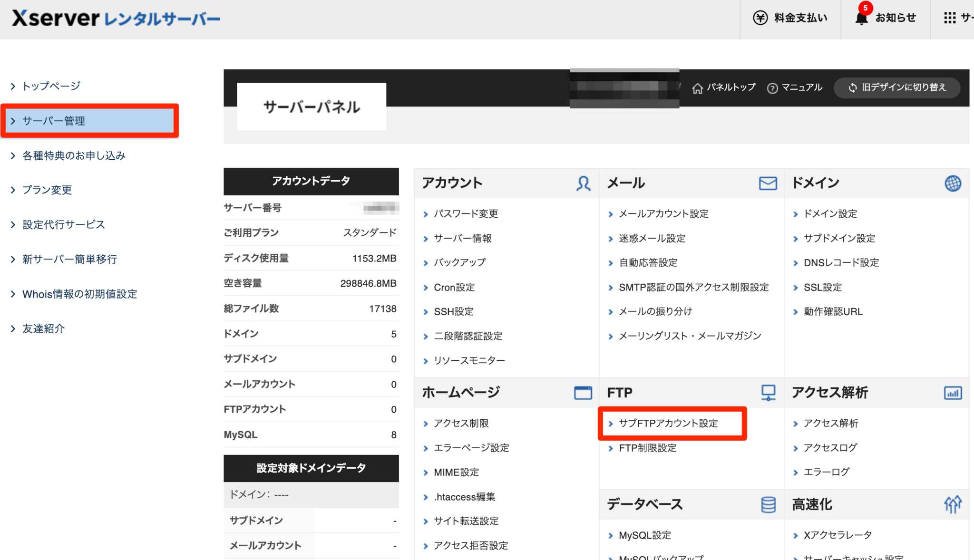The width and height of the screenshot is (974, 560).
Task: Click the domain globe icon
Action: tap(953, 183)
